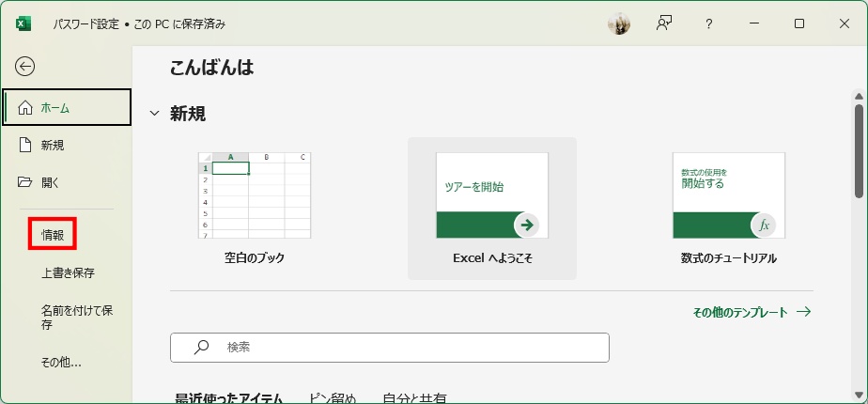The height and width of the screenshot is (404, 868).
Task: Click the fx icon on formula tutorial tile
Action: [764, 225]
